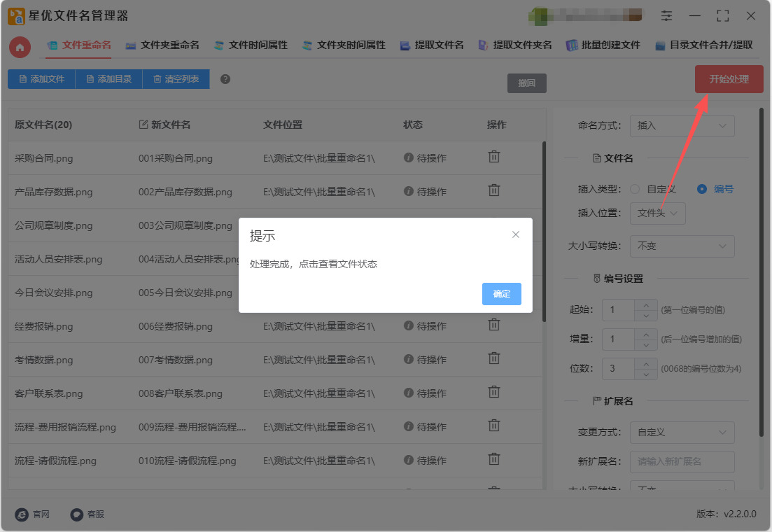This screenshot has height=532, width=772.
Task: Open the settings sliders icon in title bar
Action: click(666, 15)
